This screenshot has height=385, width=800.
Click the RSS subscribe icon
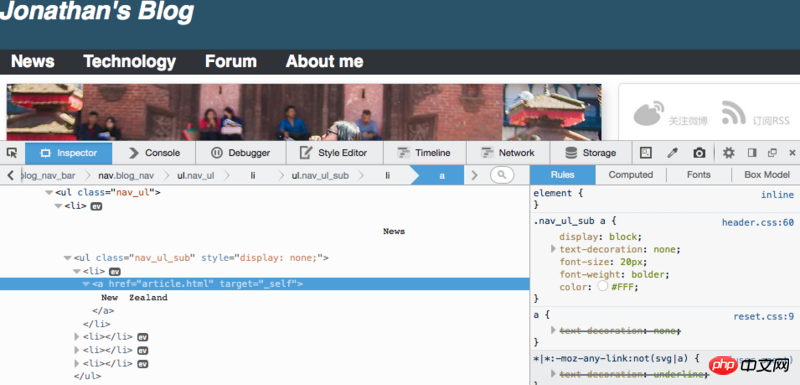coord(734,113)
